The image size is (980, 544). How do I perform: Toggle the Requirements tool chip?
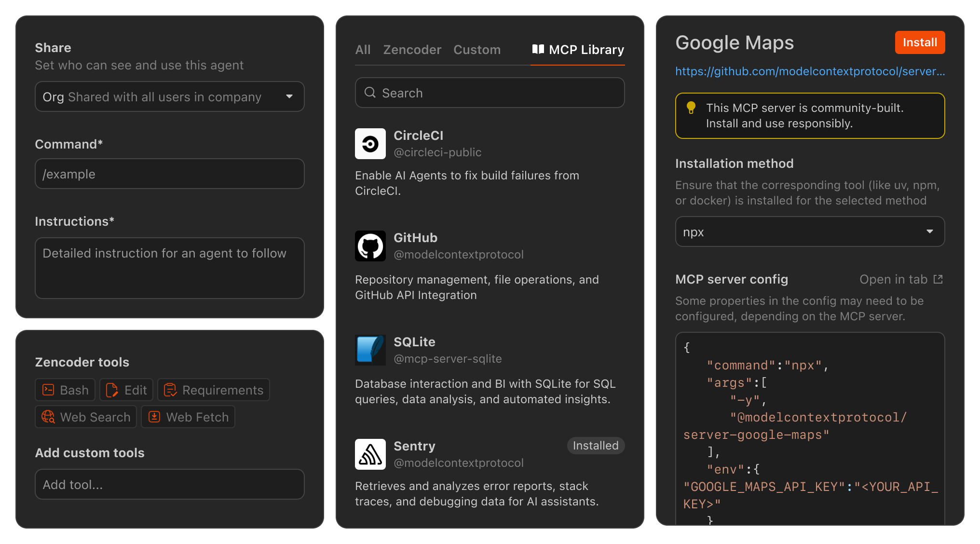click(213, 390)
